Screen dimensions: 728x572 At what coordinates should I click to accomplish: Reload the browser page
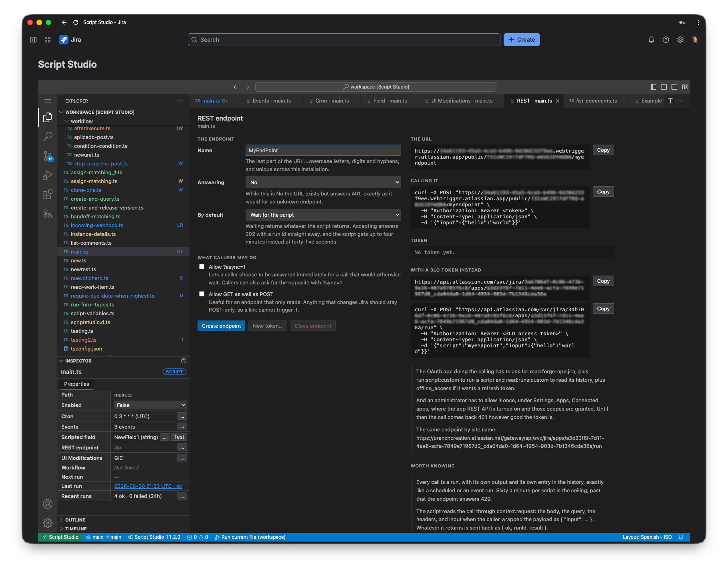[x=76, y=22]
